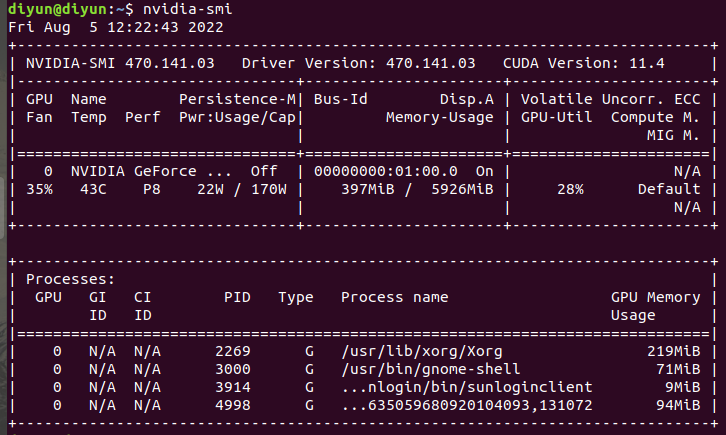Click the 43C temperature reading
Image resolution: width=726 pixels, height=435 pixels.
pyautogui.click(x=84, y=189)
